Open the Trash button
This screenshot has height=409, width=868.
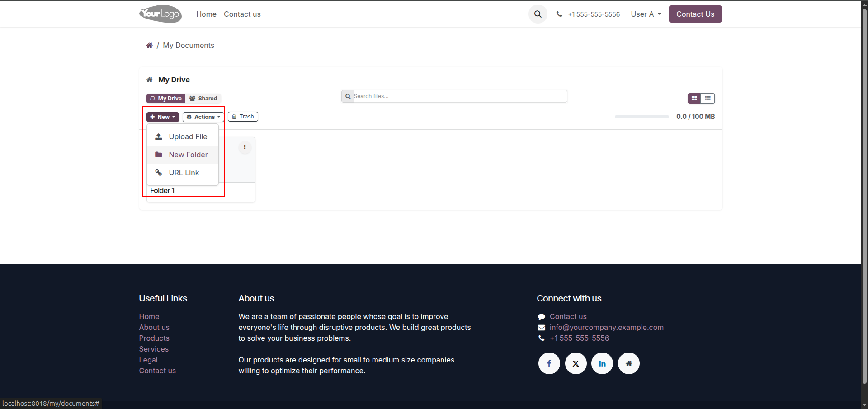pyautogui.click(x=243, y=117)
